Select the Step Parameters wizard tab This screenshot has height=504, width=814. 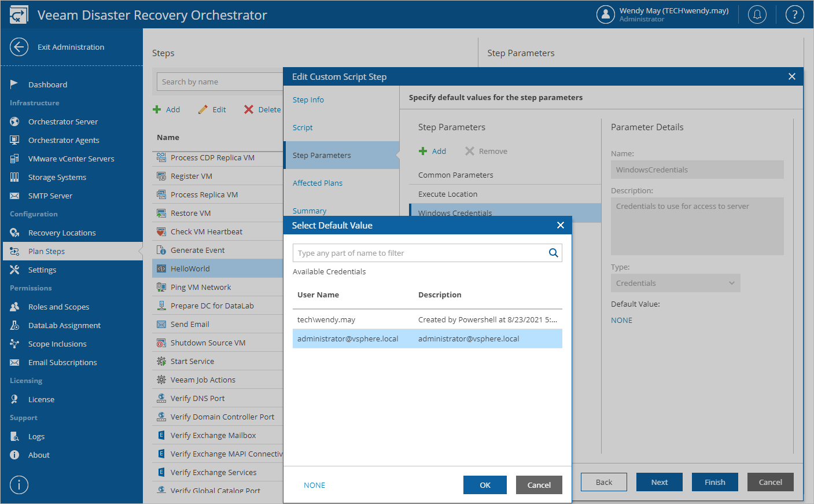341,155
